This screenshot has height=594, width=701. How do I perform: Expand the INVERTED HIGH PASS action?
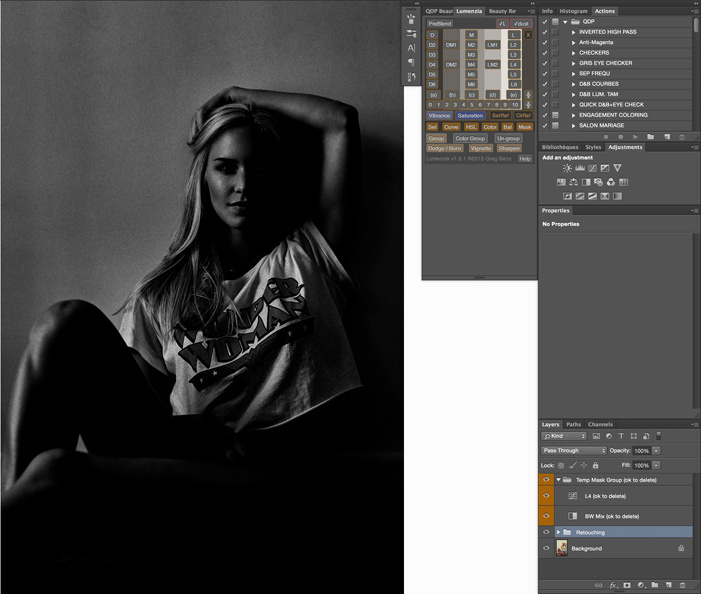[x=573, y=32]
